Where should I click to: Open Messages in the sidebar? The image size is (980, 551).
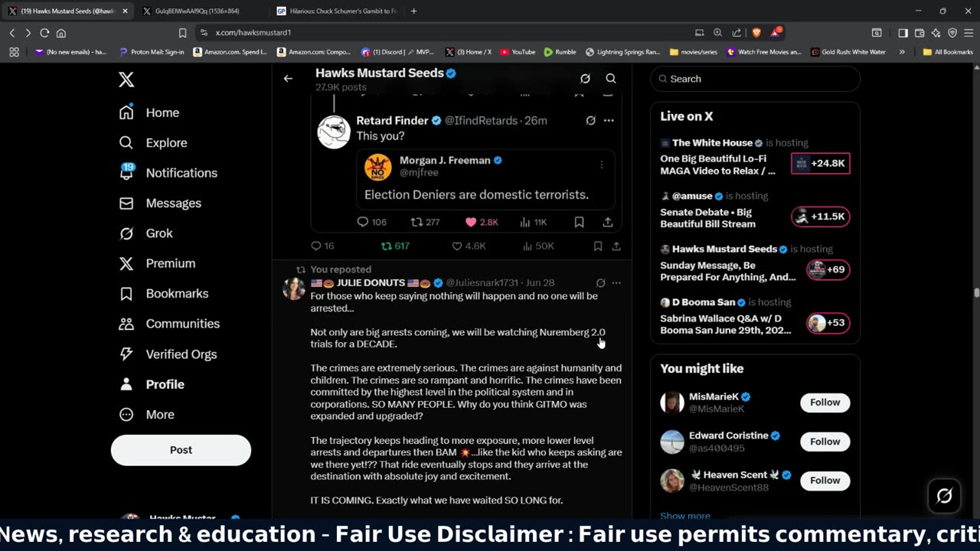point(160,203)
